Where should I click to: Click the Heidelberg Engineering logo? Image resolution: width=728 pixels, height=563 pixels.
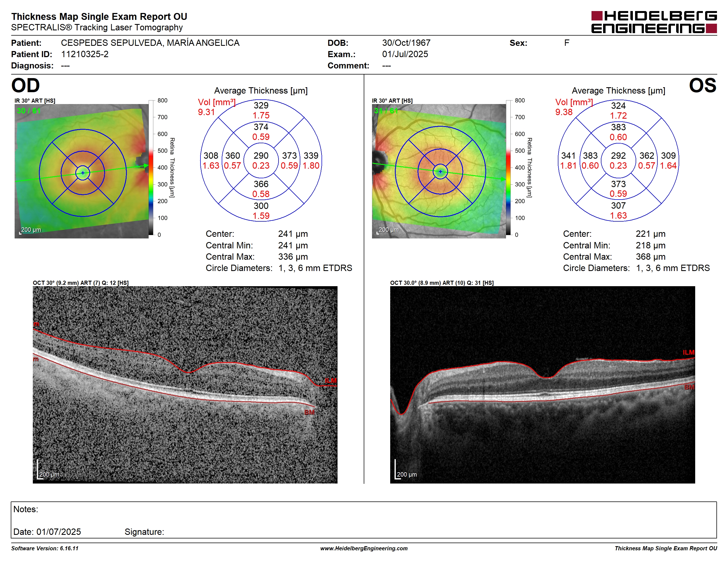pyautogui.click(x=654, y=22)
